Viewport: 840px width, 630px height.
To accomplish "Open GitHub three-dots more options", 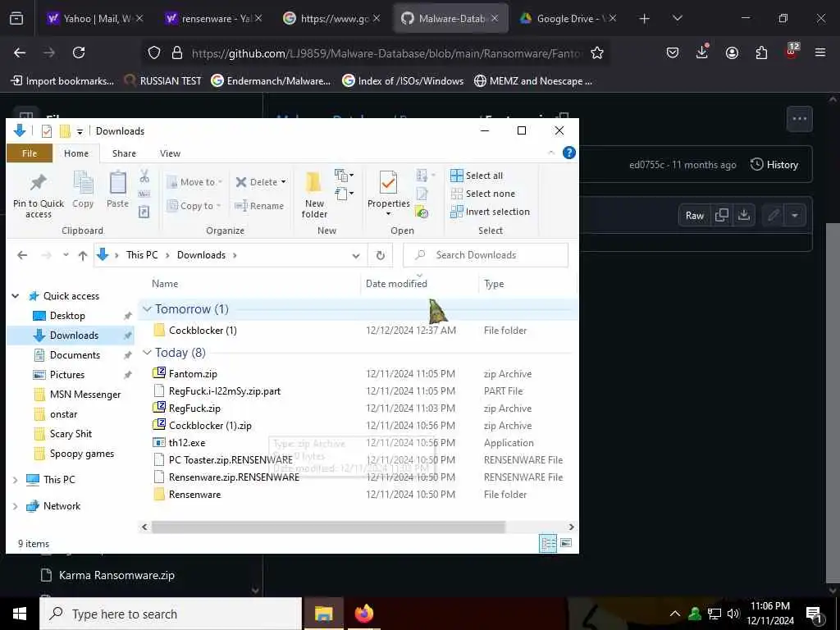I will pos(799,119).
